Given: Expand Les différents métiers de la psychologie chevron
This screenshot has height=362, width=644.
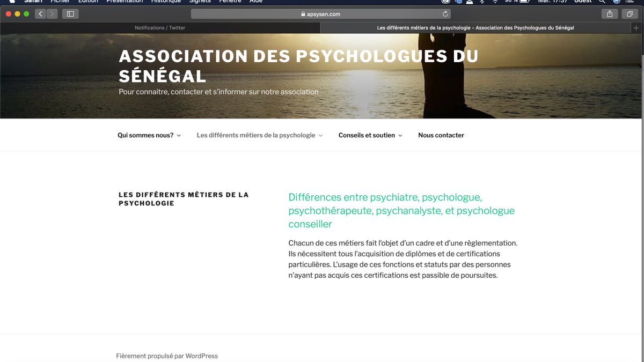Looking at the screenshot, I should pyautogui.click(x=320, y=136).
